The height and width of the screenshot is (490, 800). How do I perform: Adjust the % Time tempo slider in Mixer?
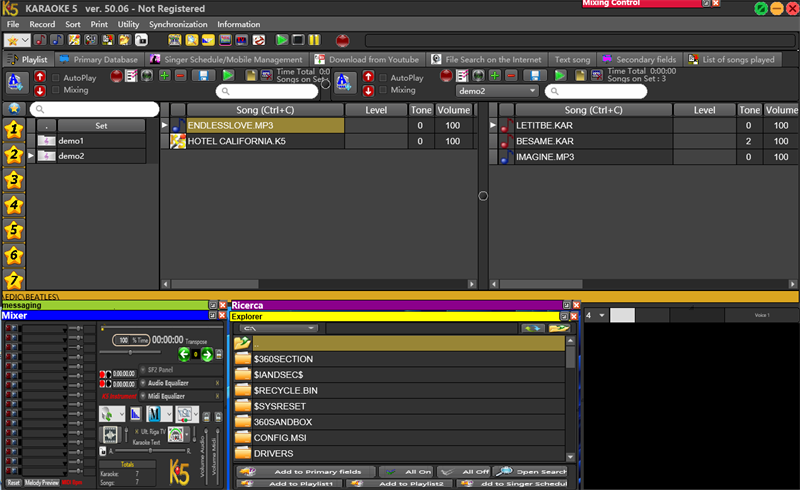pos(130,352)
